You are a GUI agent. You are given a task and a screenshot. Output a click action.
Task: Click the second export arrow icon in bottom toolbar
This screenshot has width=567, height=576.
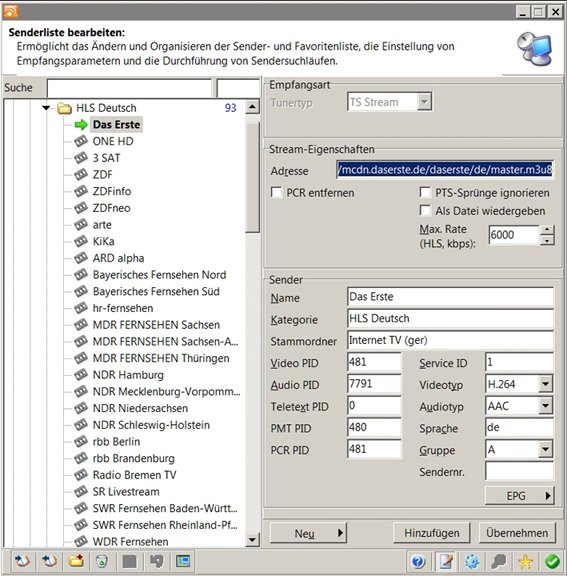[x=49, y=561]
